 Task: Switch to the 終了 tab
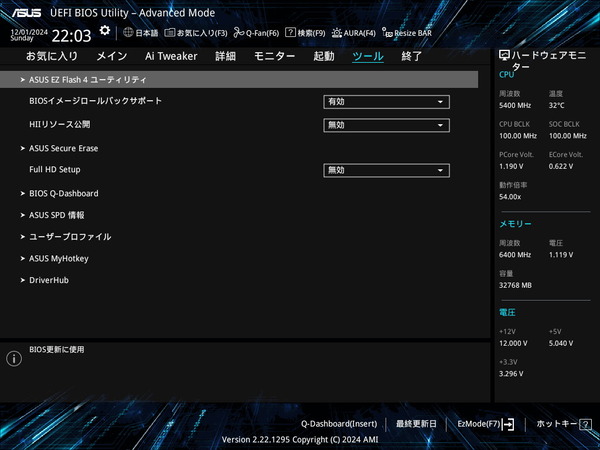coord(411,56)
